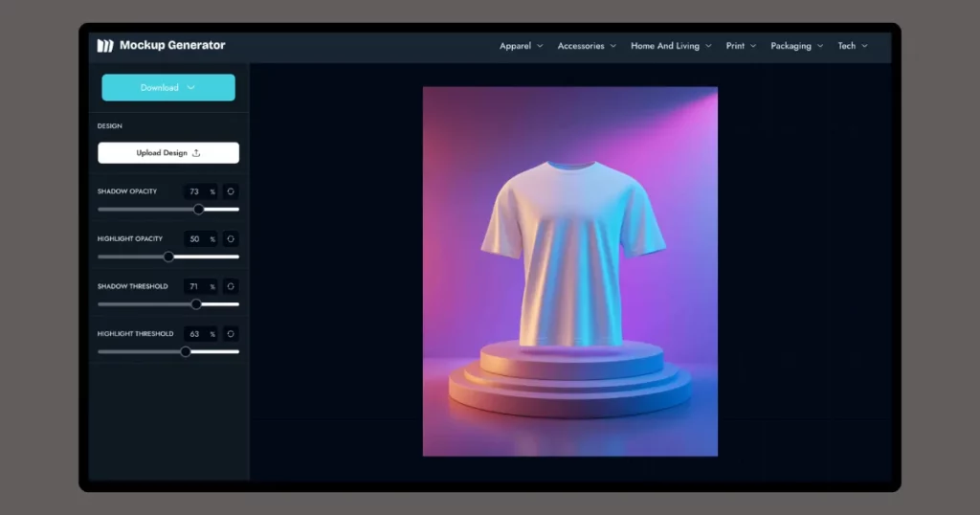The height and width of the screenshot is (515, 980).
Task: Open the Print menu
Action: pos(741,46)
